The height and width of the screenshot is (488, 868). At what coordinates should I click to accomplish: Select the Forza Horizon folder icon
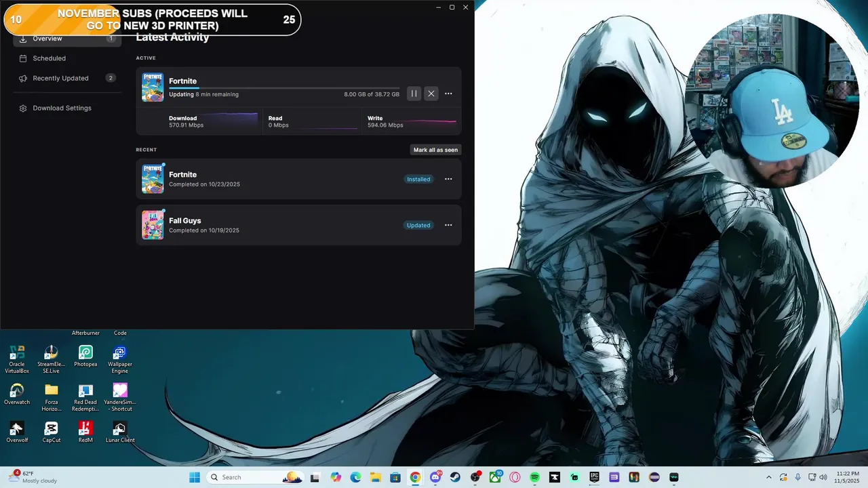click(52, 397)
